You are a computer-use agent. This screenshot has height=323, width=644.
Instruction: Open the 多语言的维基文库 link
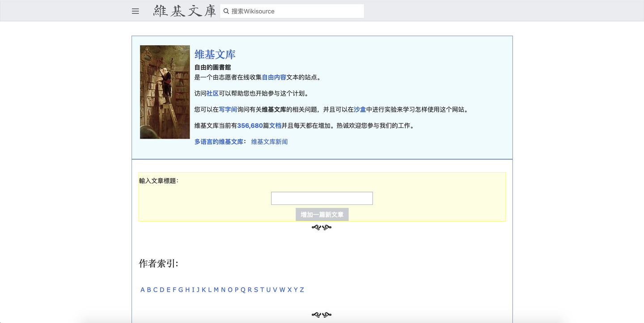click(219, 141)
